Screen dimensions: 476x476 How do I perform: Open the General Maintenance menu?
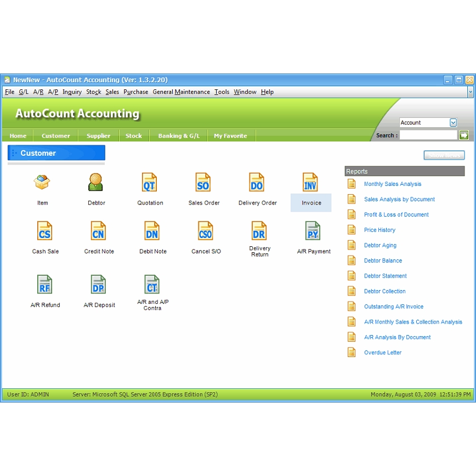(181, 92)
